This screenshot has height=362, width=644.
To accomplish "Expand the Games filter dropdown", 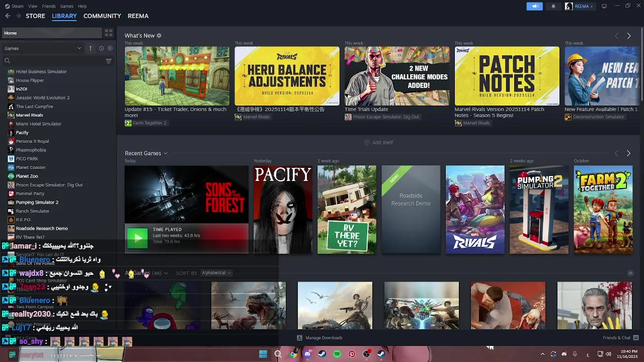I will point(43,48).
